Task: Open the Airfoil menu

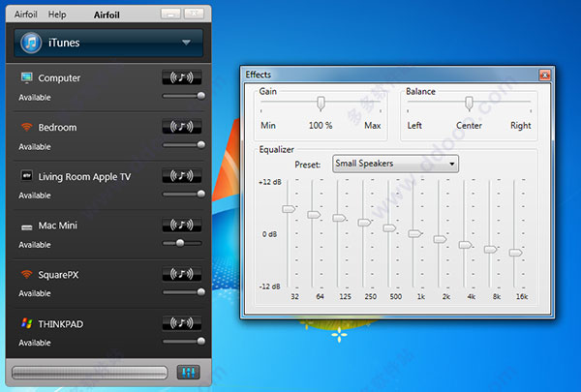Action: [25, 15]
